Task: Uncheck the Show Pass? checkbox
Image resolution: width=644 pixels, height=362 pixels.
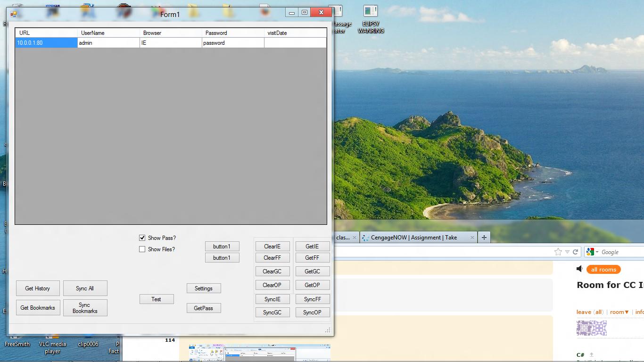Action: click(142, 238)
